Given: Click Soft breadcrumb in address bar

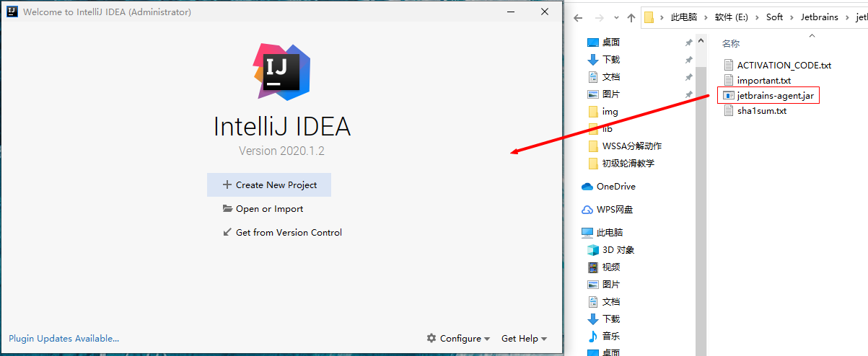Looking at the screenshot, I should pos(774,17).
